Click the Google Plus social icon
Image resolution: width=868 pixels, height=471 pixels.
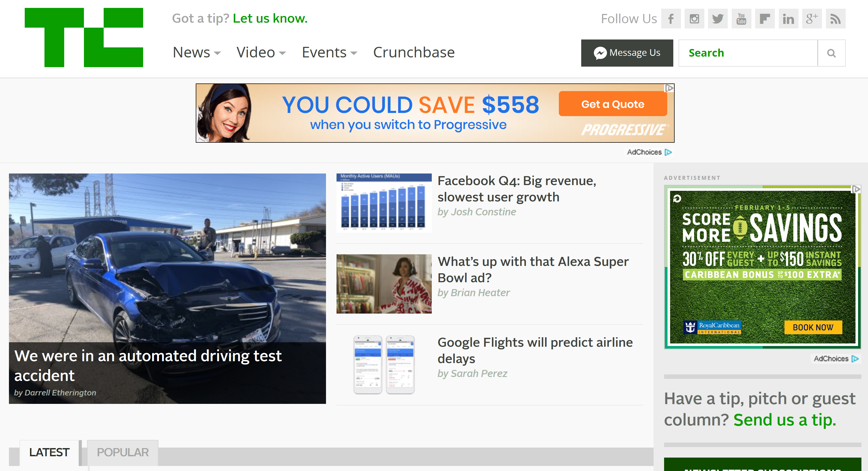coord(811,19)
